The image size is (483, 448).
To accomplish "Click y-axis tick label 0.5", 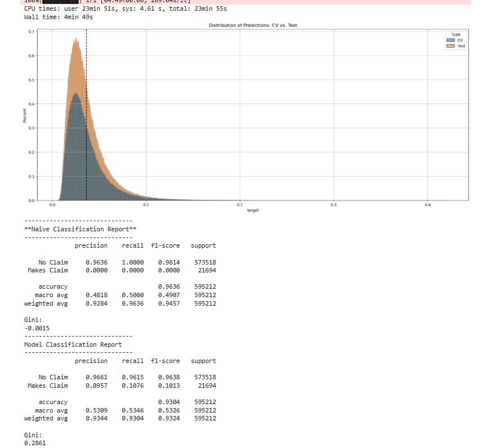I will click(31, 80).
